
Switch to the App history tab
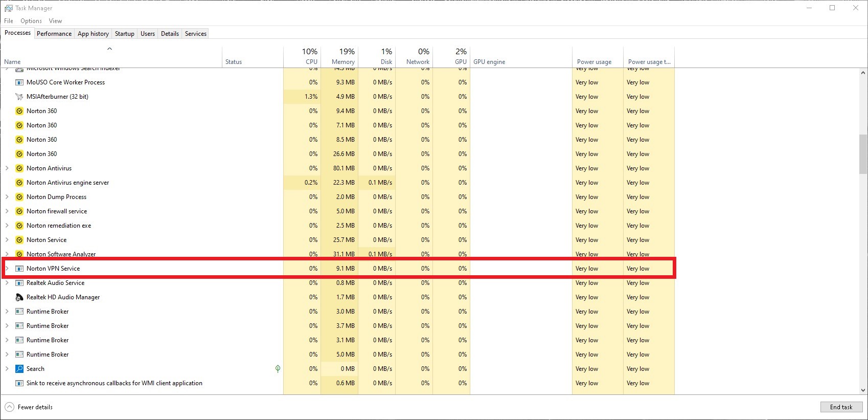(93, 34)
